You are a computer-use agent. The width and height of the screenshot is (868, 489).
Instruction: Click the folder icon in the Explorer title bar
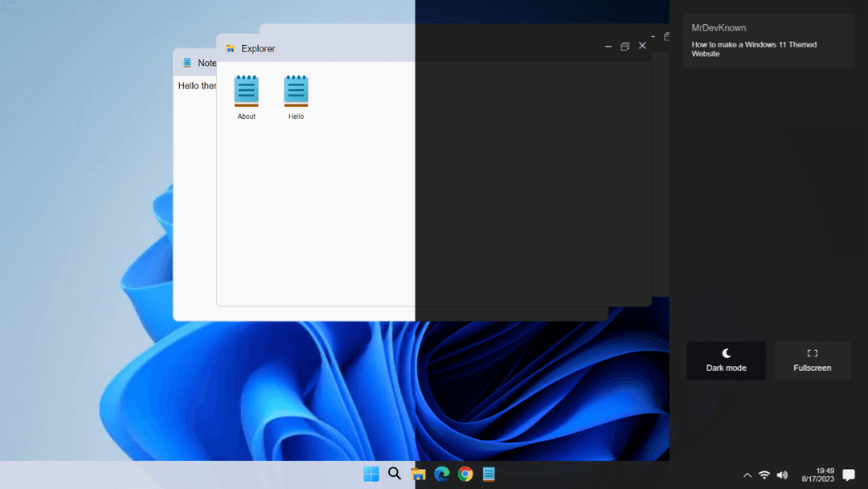231,49
